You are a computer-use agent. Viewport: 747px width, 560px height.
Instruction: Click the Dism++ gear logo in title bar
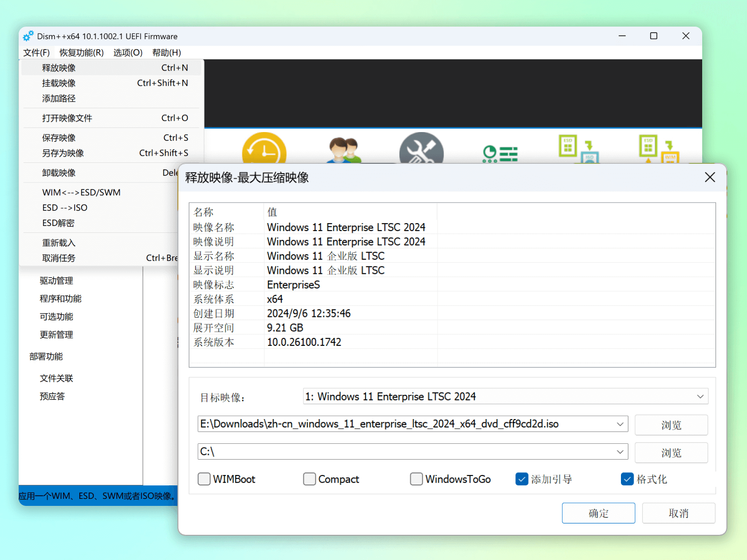(x=28, y=36)
